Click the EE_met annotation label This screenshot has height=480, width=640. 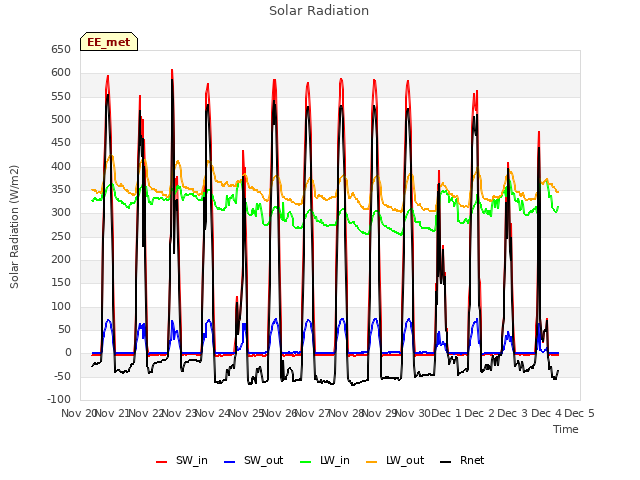(109, 42)
